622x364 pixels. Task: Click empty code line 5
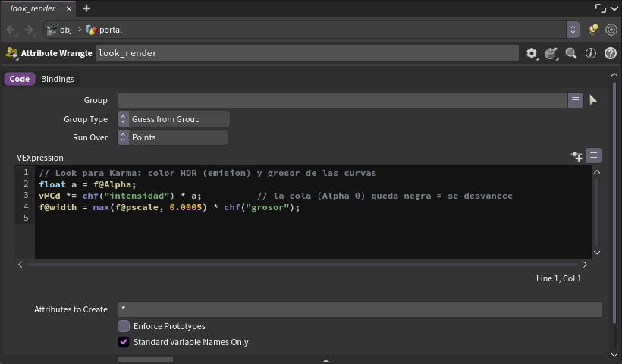(x=313, y=218)
